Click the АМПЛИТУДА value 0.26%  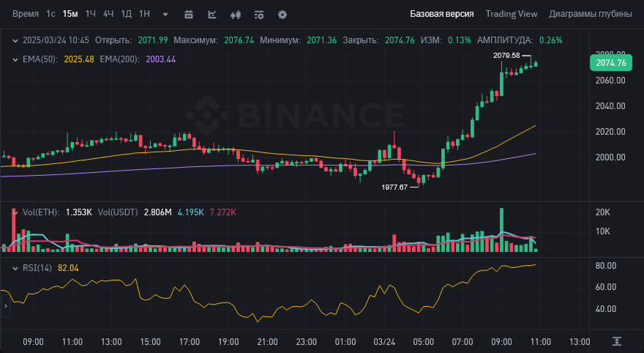click(551, 40)
